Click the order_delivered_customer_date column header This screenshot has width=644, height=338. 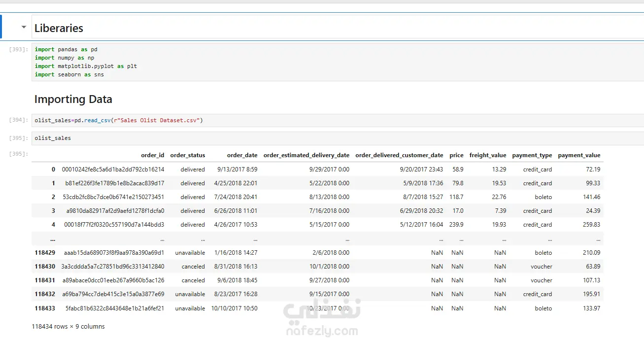click(x=399, y=155)
